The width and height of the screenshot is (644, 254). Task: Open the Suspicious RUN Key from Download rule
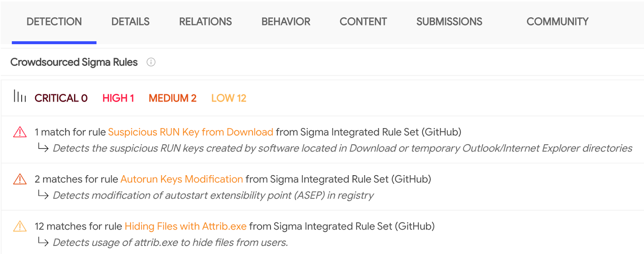191,132
